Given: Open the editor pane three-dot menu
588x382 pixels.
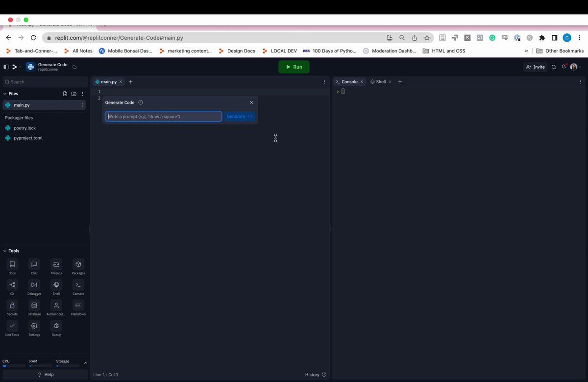Looking at the screenshot, I should tap(324, 82).
